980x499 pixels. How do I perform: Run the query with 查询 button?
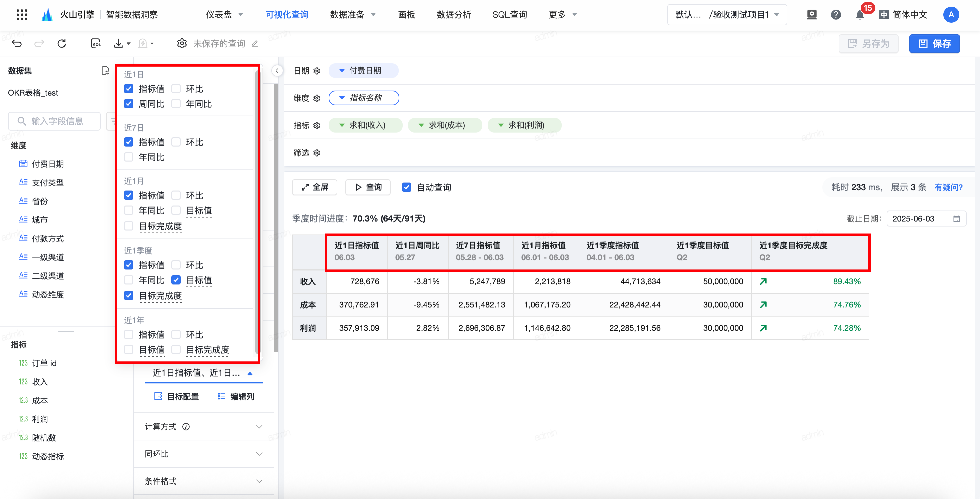coord(368,187)
